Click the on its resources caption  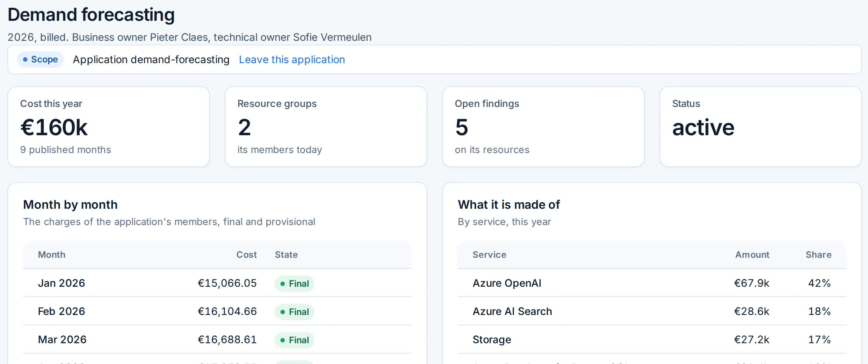point(492,150)
